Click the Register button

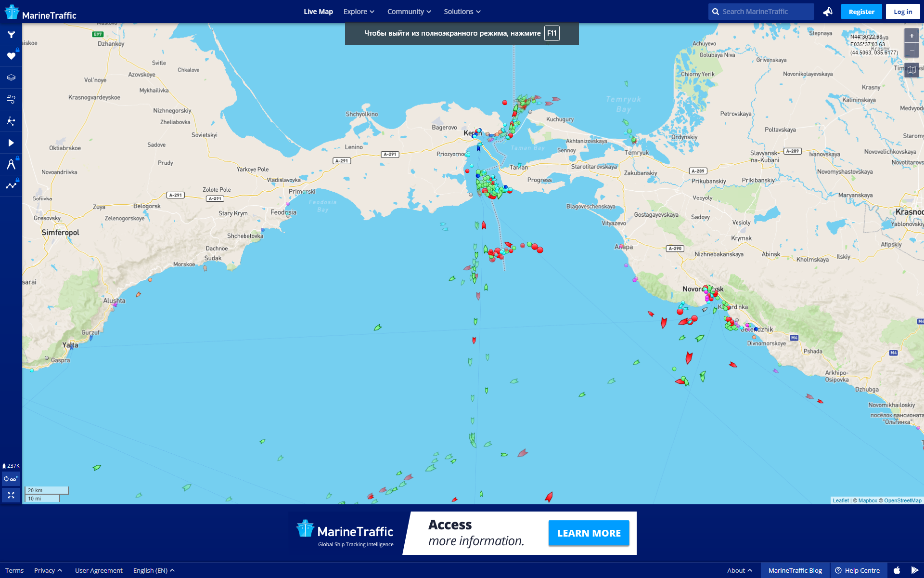tap(861, 12)
